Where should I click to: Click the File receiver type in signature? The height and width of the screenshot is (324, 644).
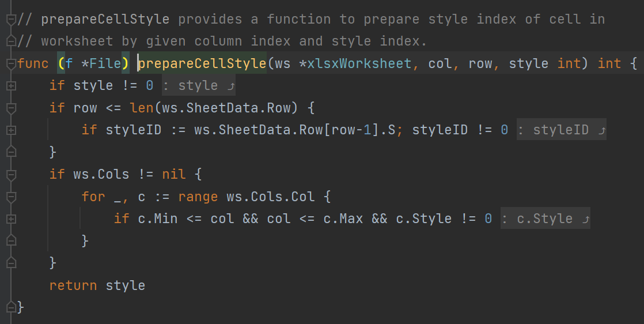[x=105, y=63]
